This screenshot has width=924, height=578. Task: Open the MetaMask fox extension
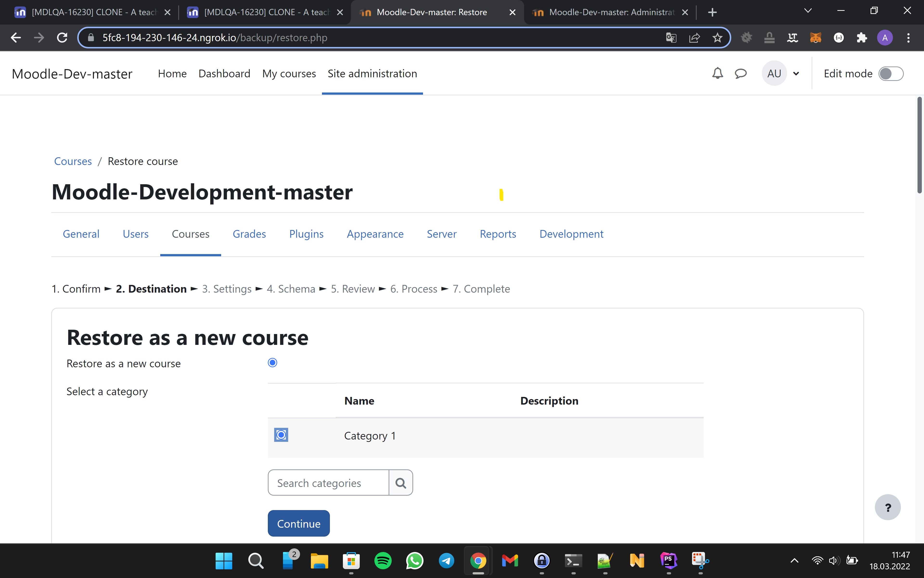click(815, 38)
